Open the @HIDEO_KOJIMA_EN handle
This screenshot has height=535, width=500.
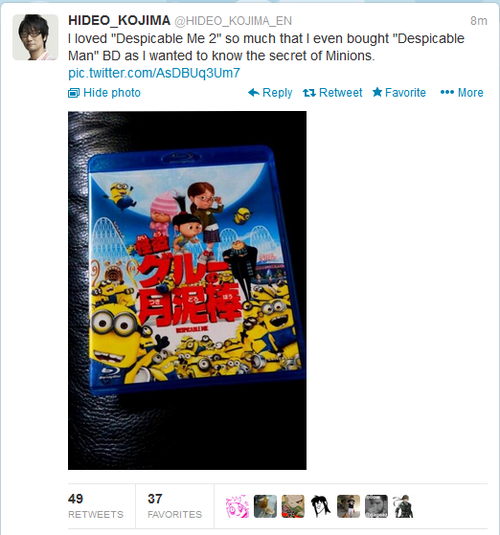coord(233,21)
